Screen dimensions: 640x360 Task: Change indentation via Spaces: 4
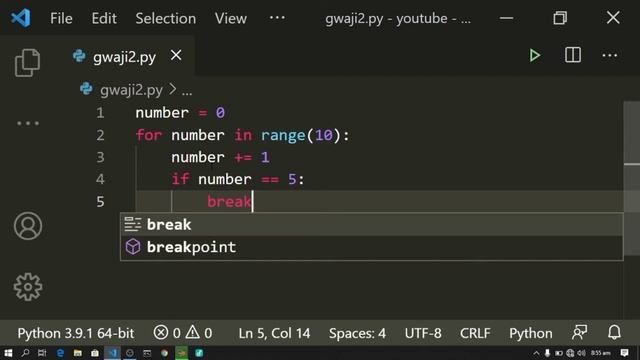[357, 333]
